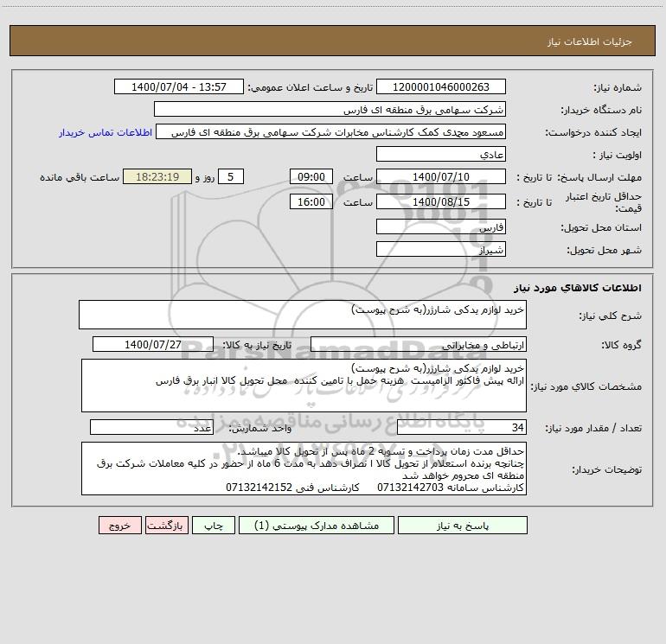Click the remaining time countdown 18:23:19
This screenshot has width=666, height=644.
157,176
